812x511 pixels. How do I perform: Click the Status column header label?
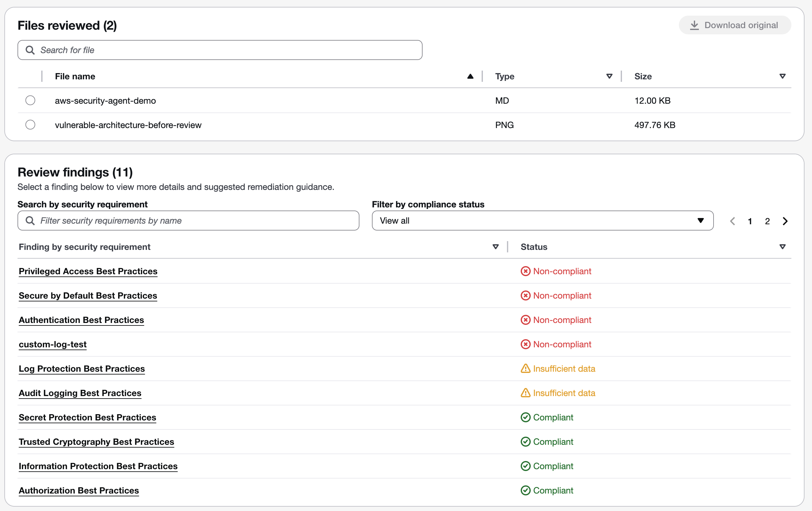pos(534,247)
